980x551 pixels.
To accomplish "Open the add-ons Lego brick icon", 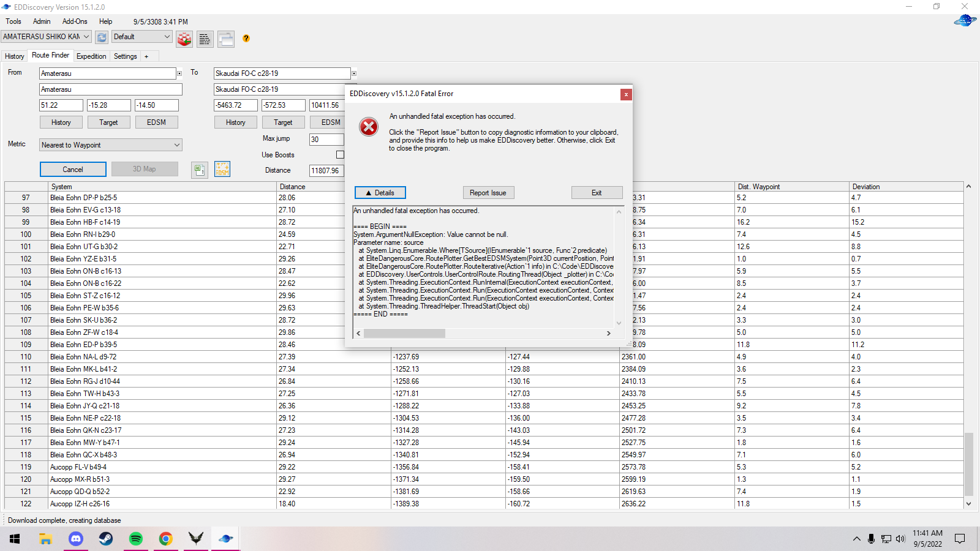I will click(x=184, y=39).
